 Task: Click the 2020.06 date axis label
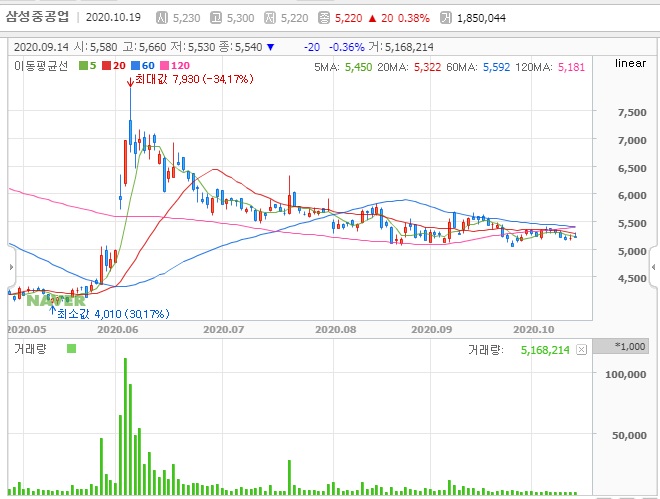pyautogui.click(x=117, y=329)
